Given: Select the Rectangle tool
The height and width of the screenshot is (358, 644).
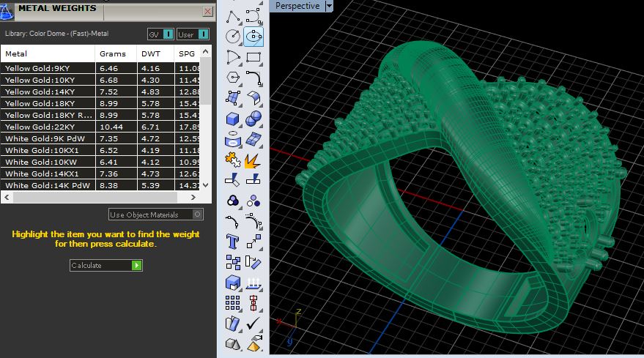Looking at the screenshot, I should coord(253,57).
